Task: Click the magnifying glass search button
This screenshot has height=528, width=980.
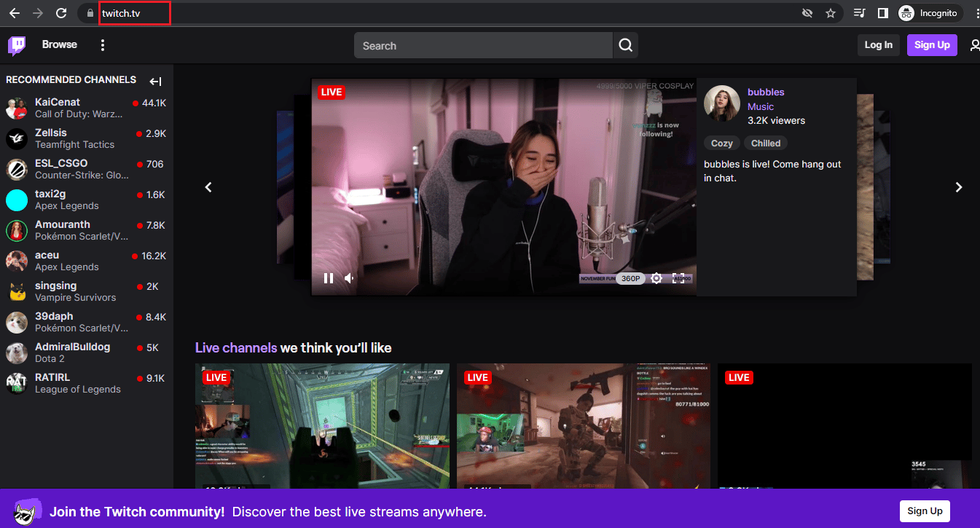Action: 625,45
